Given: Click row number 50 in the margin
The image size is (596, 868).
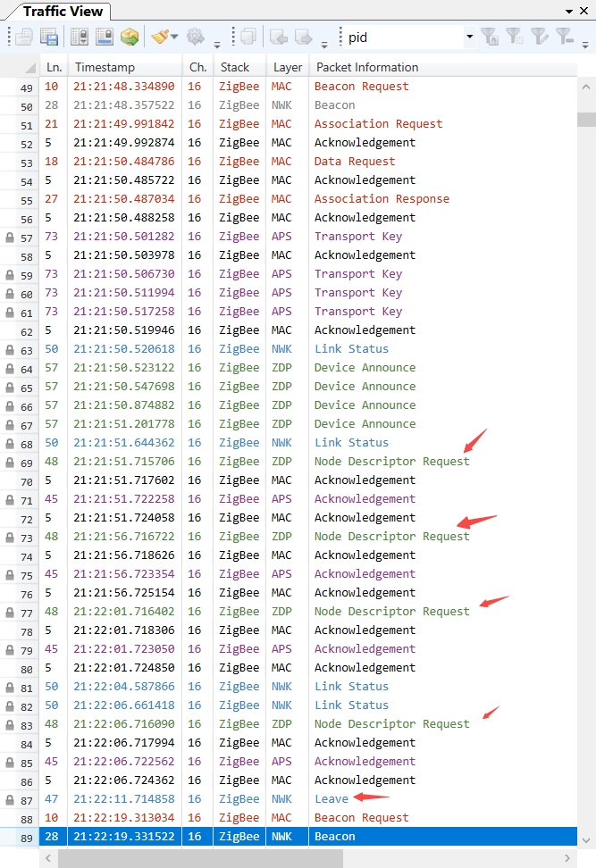Looking at the screenshot, I should [26, 107].
